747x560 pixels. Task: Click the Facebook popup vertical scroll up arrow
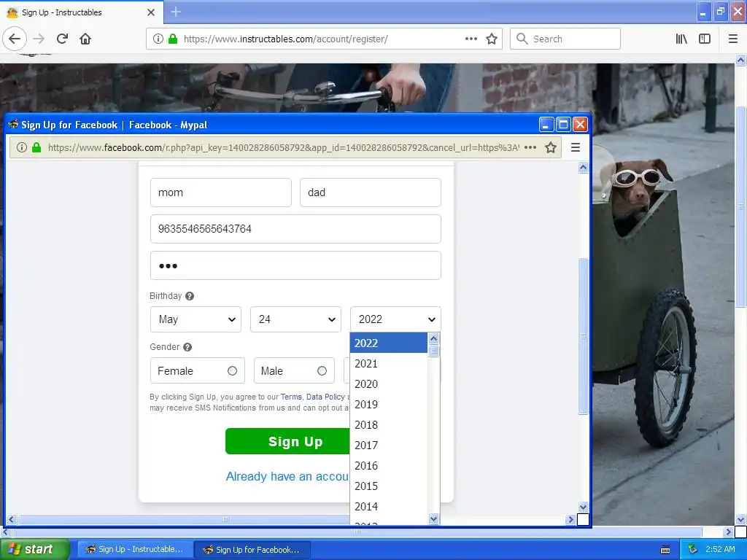coord(583,168)
